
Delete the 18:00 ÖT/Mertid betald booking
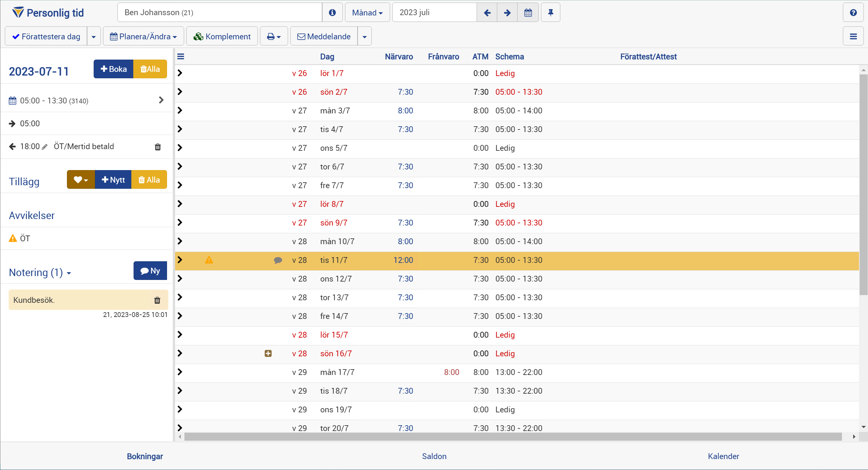coord(158,147)
